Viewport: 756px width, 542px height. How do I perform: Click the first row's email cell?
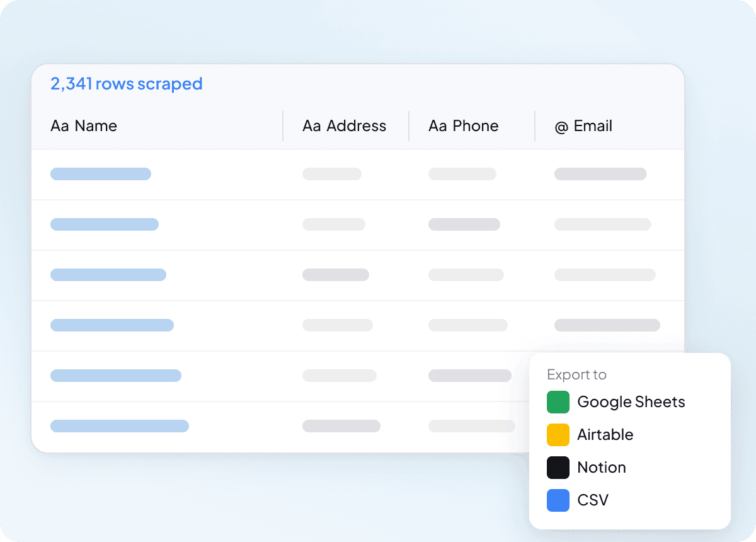coord(600,174)
